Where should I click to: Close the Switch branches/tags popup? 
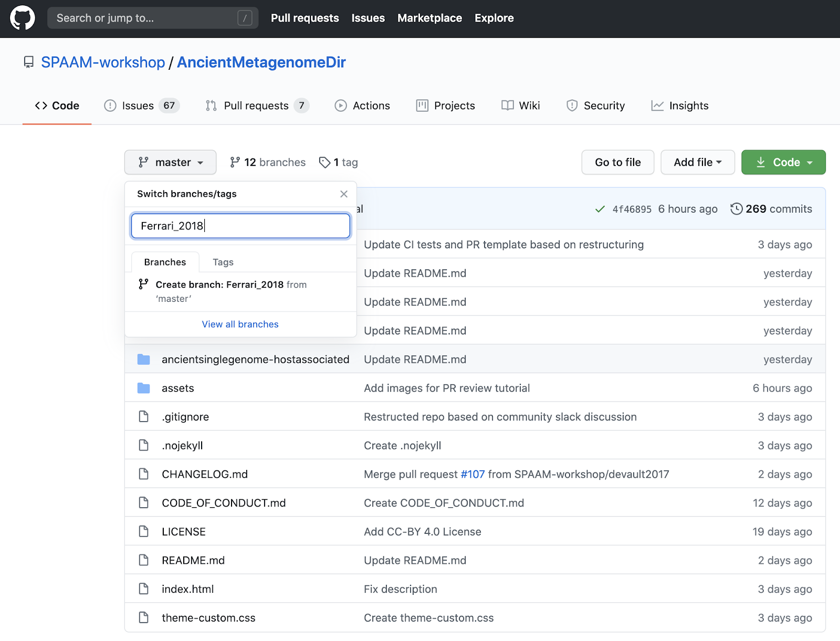click(x=344, y=194)
